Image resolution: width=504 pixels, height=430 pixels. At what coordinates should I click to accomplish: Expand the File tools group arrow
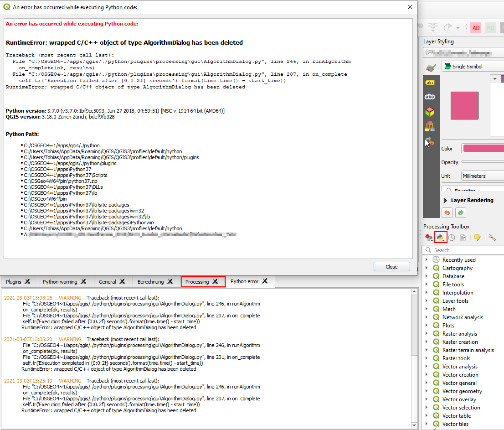427,284
